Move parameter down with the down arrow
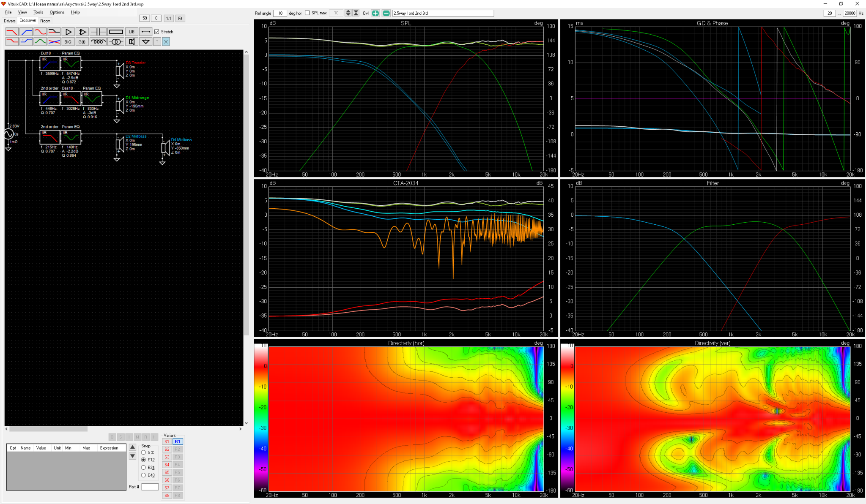866x504 pixels. point(132,456)
